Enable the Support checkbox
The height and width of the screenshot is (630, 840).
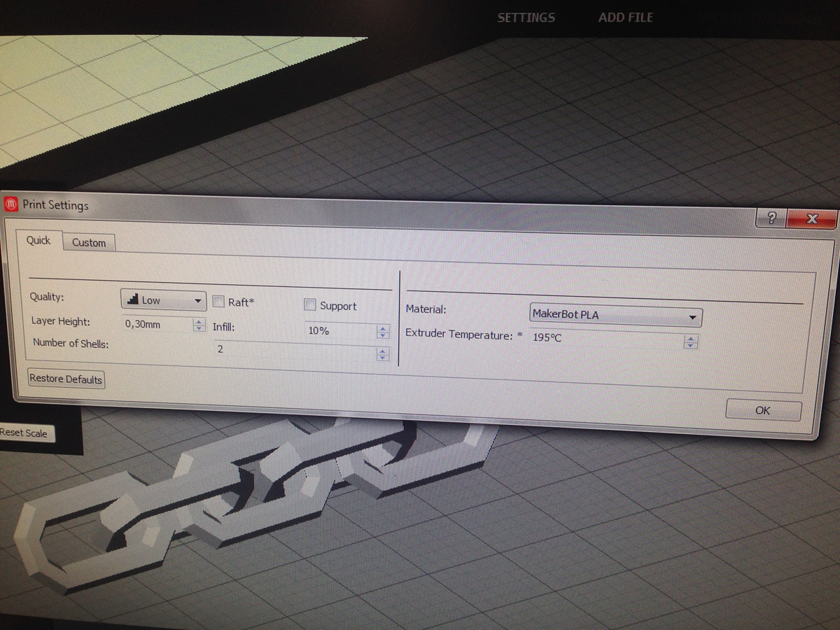(310, 305)
